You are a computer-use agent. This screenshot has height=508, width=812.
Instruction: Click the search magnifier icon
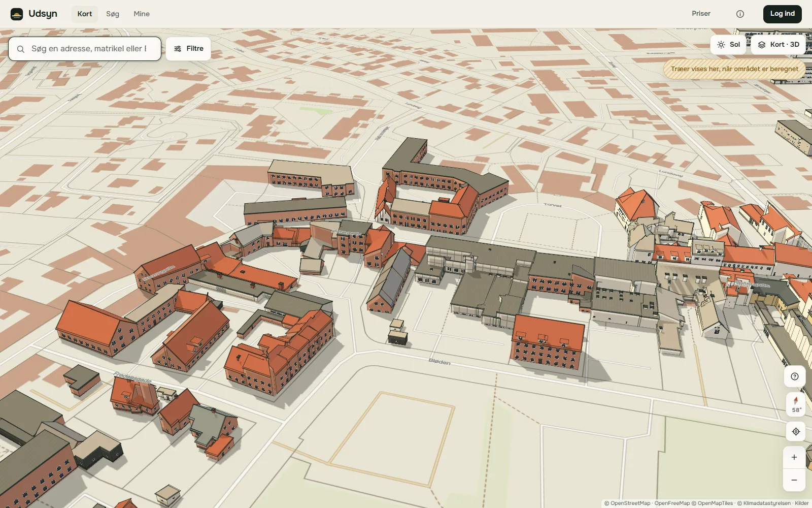tap(21, 49)
